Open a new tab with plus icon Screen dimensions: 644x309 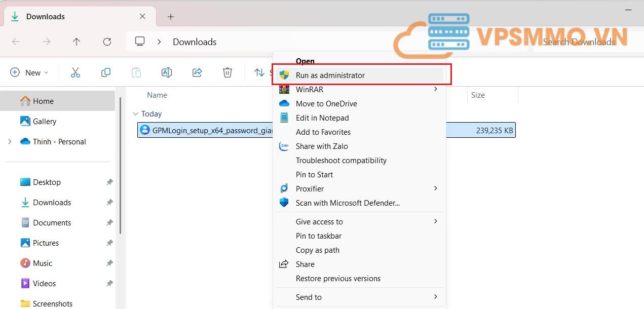pos(171,17)
